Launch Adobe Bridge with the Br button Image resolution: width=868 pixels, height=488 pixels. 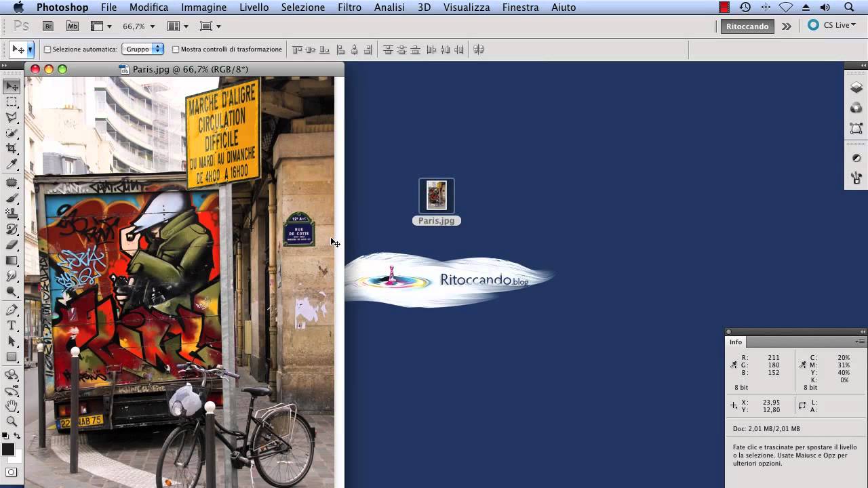pos(48,26)
